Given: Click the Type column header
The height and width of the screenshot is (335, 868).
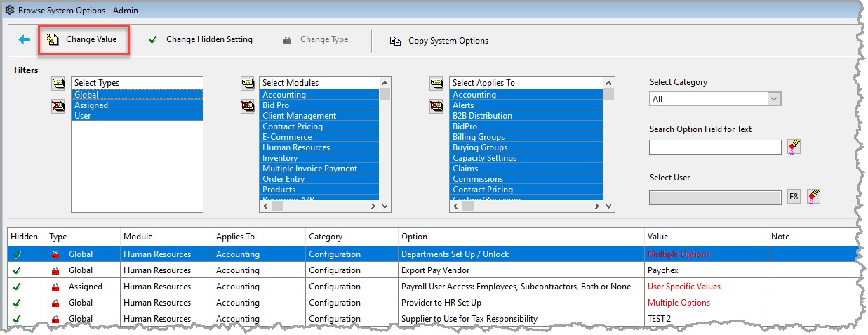Looking at the screenshot, I should (83, 237).
